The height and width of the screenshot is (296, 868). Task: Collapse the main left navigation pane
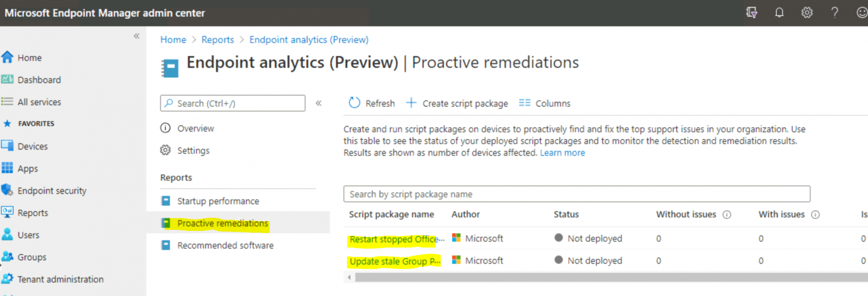click(136, 36)
